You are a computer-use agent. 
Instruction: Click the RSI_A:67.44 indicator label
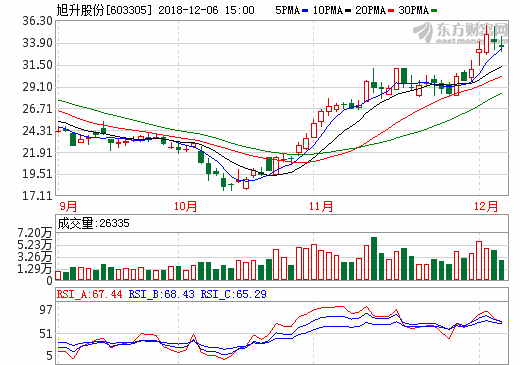coord(89,294)
